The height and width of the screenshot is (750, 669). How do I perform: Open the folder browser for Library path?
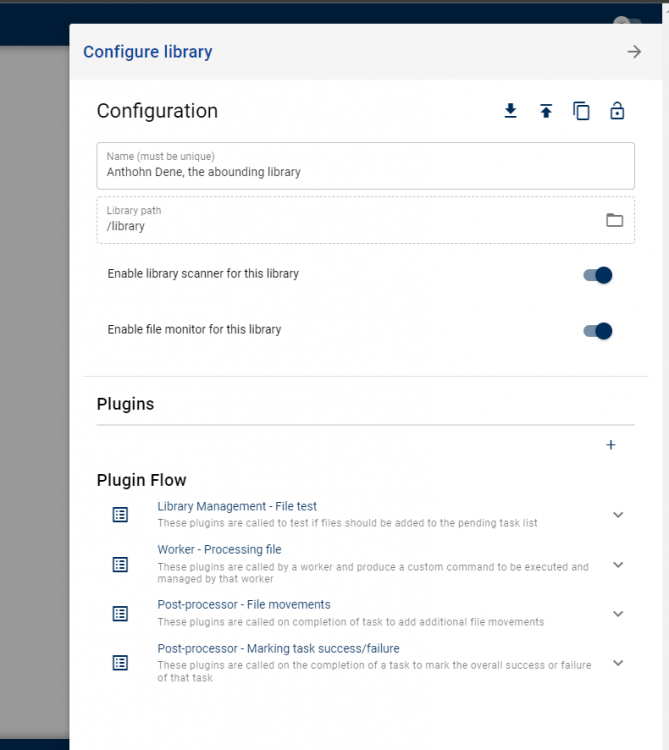pyautogui.click(x=614, y=220)
